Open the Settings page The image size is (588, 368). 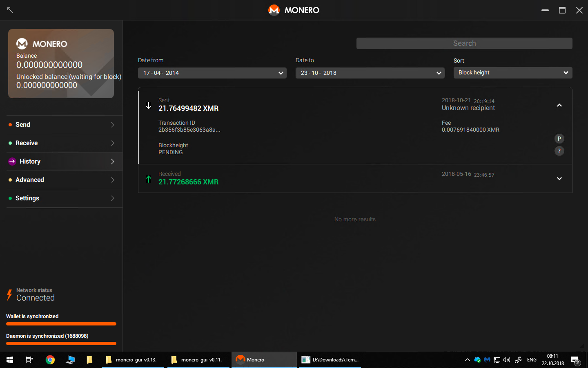point(65,198)
